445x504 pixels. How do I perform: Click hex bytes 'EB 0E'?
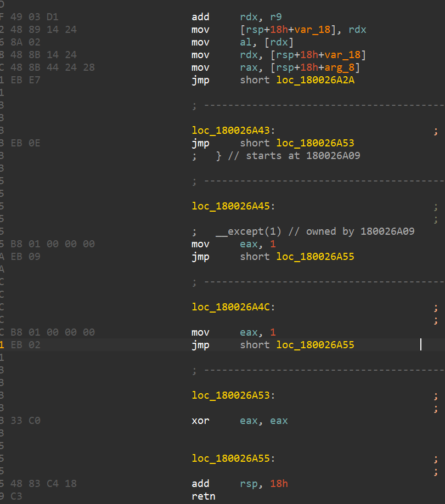click(25, 143)
